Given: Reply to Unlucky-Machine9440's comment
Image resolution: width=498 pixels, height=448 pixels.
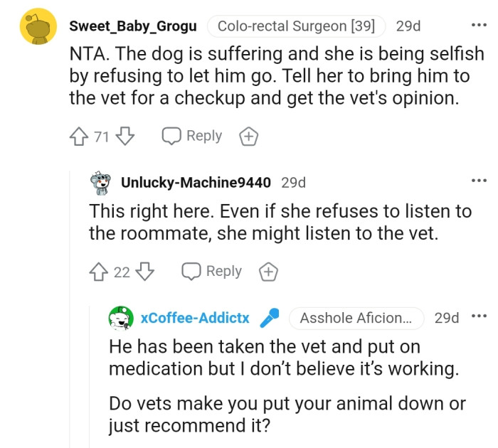Looking at the screenshot, I should [211, 272].
